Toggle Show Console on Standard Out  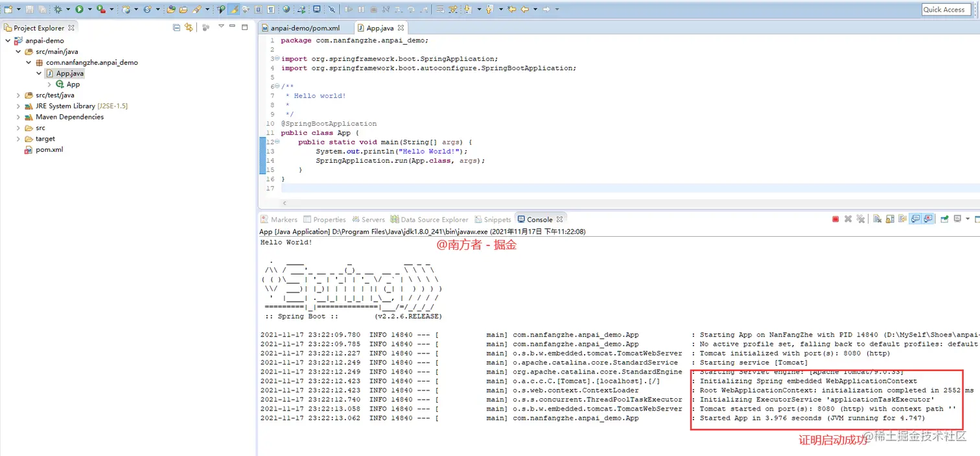tap(915, 219)
